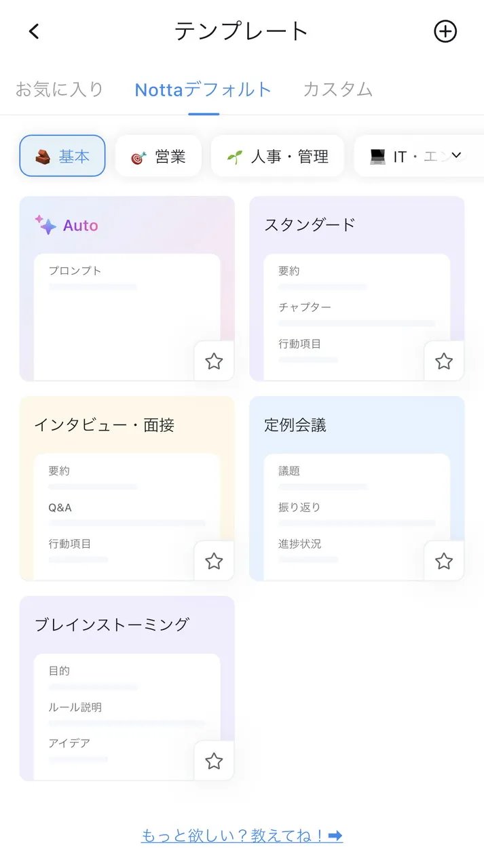Viewport: 484px width, 868px height.
Task: Select the IT category with the laptop icon
Action: [x=404, y=156]
